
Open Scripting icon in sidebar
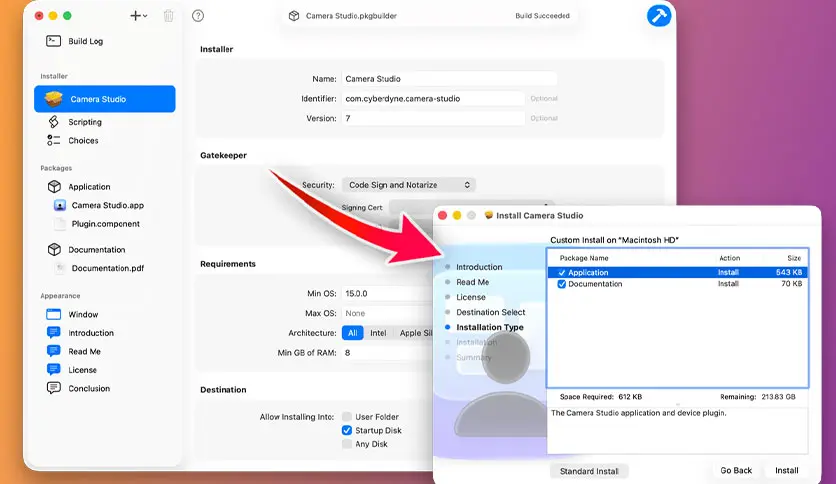(53, 122)
